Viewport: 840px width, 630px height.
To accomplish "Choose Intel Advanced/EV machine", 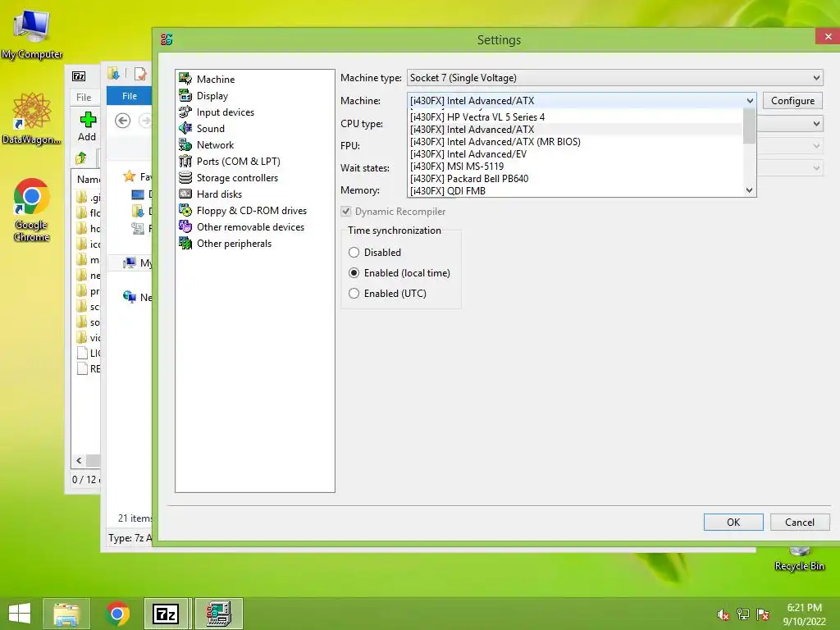I will coord(577,154).
